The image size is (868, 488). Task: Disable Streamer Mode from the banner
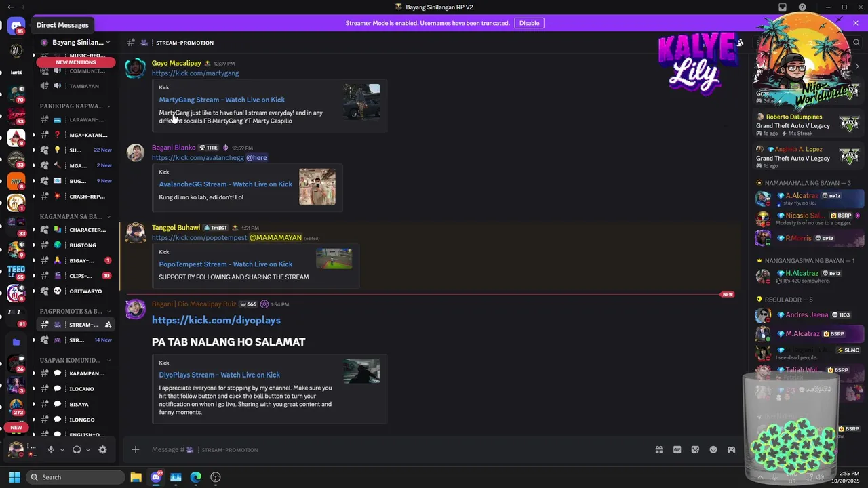(x=529, y=23)
